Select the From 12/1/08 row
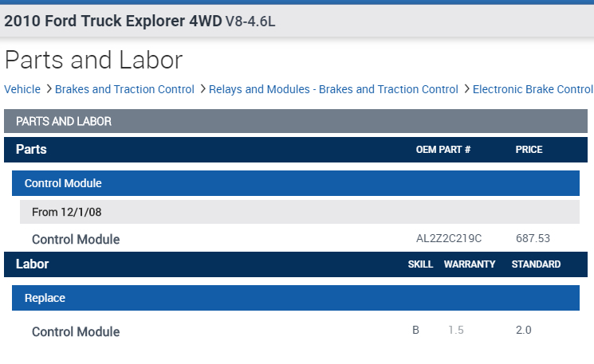This screenshot has height=364, width=594. pos(295,212)
